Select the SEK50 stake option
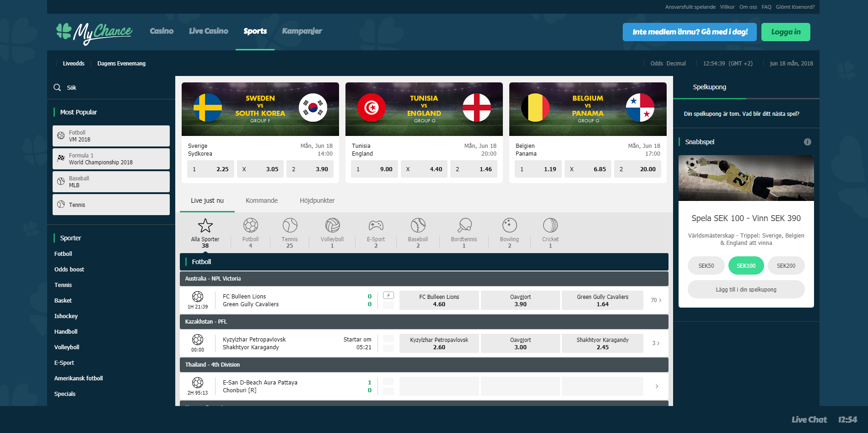Image resolution: width=868 pixels, height=433 pixels. pyautogui.click(x=706, y=265)
